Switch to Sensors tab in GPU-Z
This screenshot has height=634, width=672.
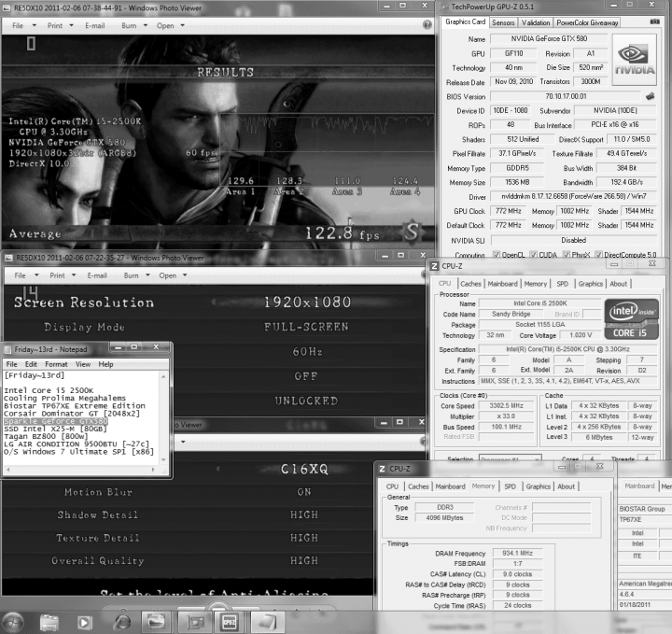(503, 22)
